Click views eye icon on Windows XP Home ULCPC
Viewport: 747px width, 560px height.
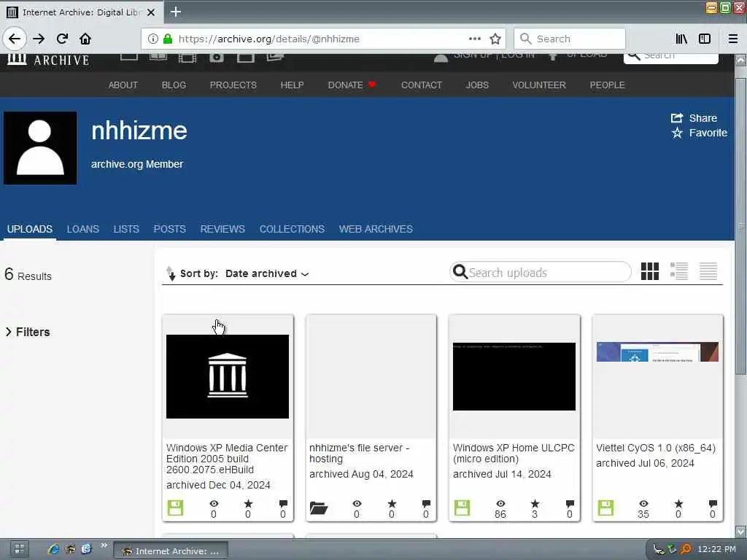(x=500, y=504)
